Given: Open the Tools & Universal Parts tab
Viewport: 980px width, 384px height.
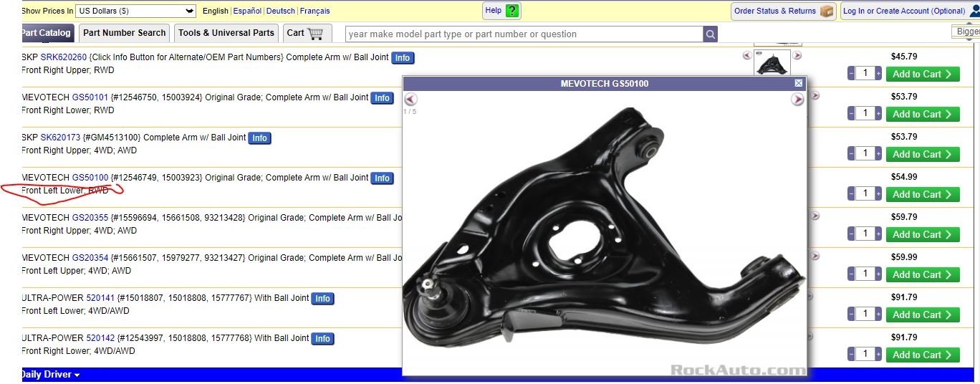Looking at the screenshot, I should [x=226, y=33].
